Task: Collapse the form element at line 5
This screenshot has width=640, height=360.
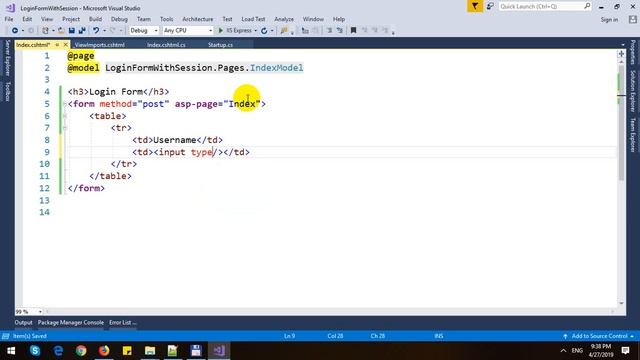Action: [65, 104]
